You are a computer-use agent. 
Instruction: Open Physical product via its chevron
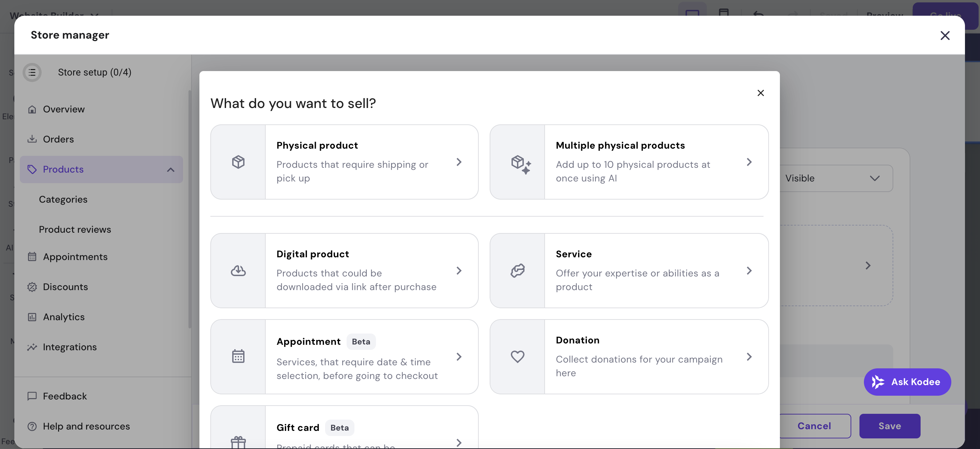click(459, 162)
